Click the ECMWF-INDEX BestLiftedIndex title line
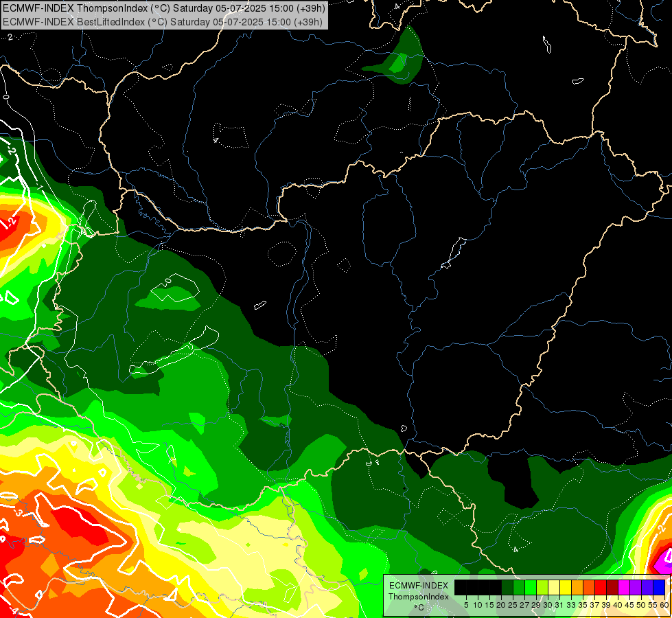 163,21
